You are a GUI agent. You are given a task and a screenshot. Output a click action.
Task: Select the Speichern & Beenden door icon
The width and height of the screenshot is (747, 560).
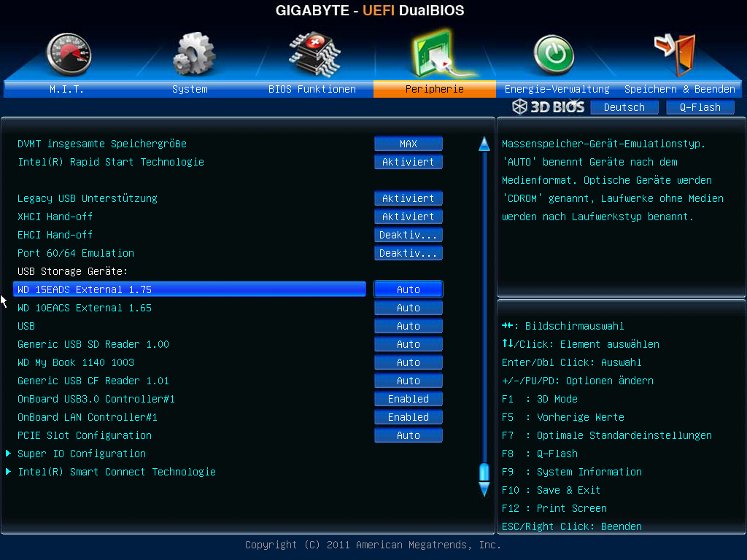pyautogui.click(x=676, y=55)
